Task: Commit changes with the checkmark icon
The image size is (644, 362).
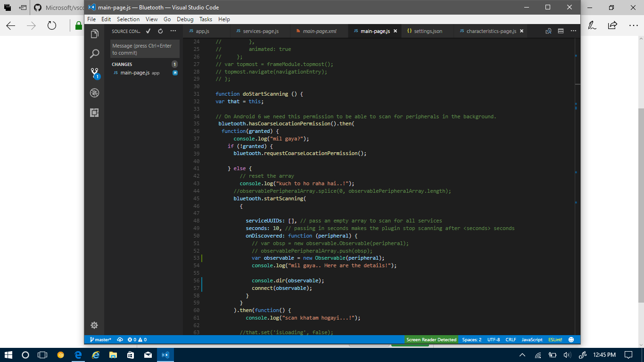Action: [148, 31]
